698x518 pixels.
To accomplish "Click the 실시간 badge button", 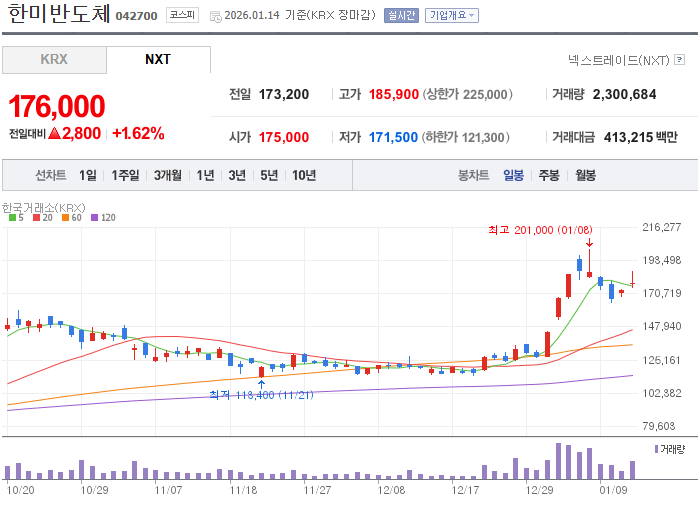I will [x=401, y=16].
